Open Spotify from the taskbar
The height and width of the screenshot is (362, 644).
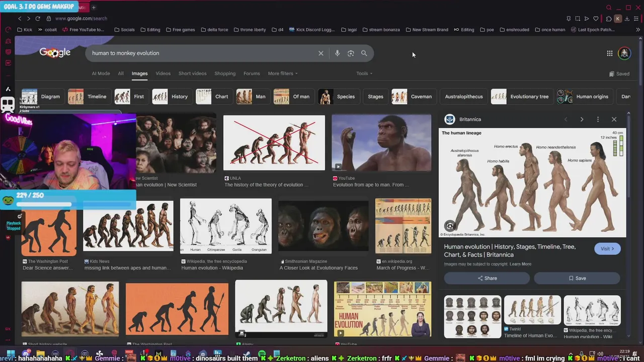pyautogui.click(x=262, y=354)
